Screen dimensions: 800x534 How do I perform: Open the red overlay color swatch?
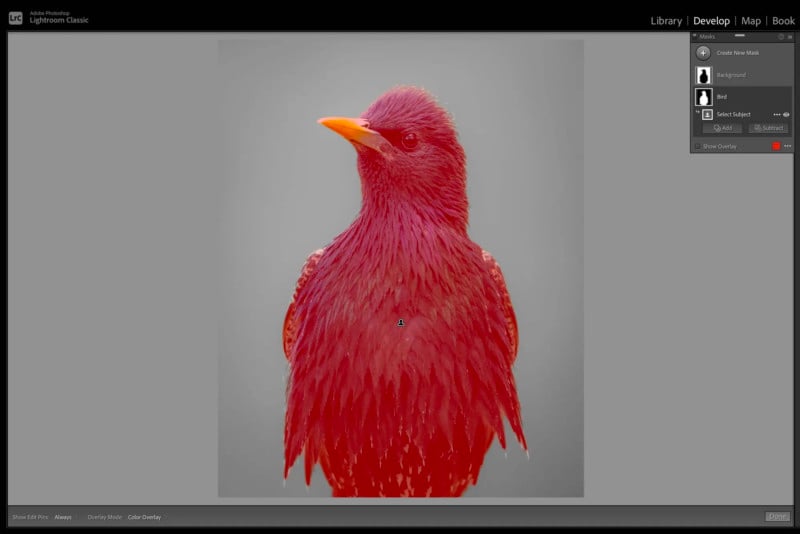(x=776, y=146)
